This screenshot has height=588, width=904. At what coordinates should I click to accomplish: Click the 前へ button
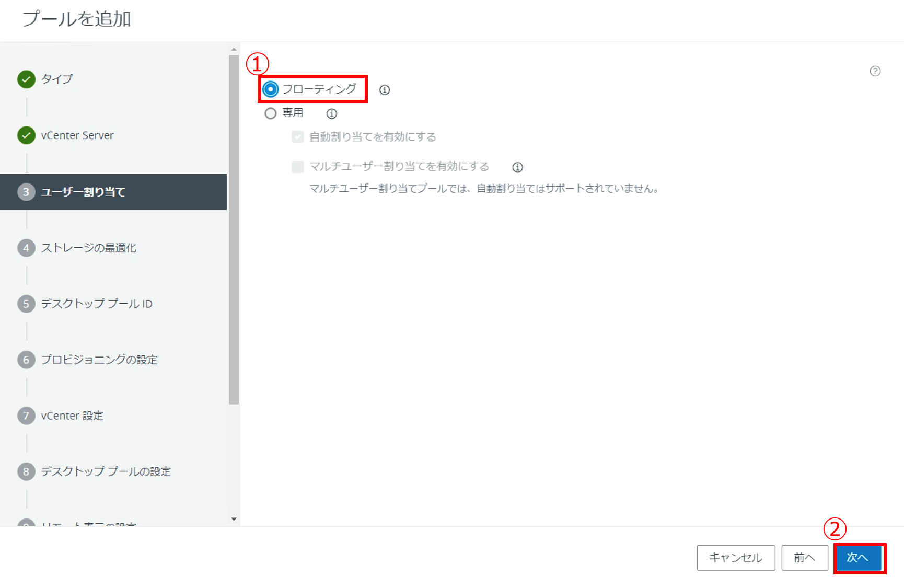(804, 558)
